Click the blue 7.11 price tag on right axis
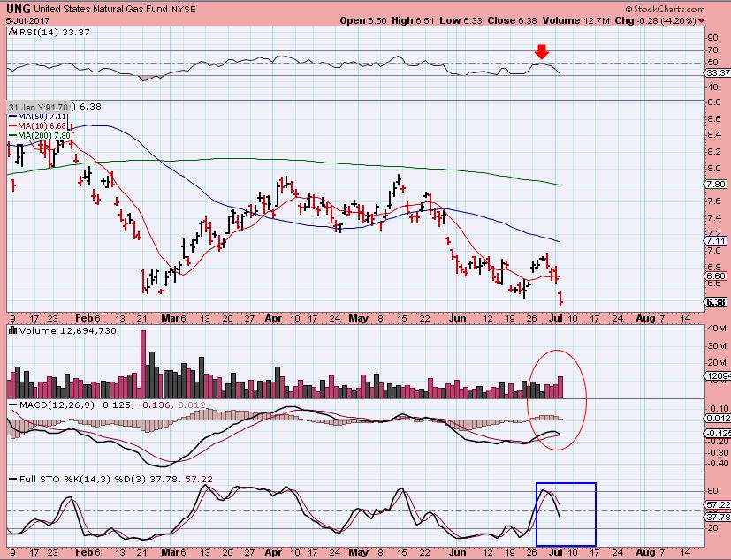Image resolution: width=731 pixels, height=560 pixels. [715, 241]
